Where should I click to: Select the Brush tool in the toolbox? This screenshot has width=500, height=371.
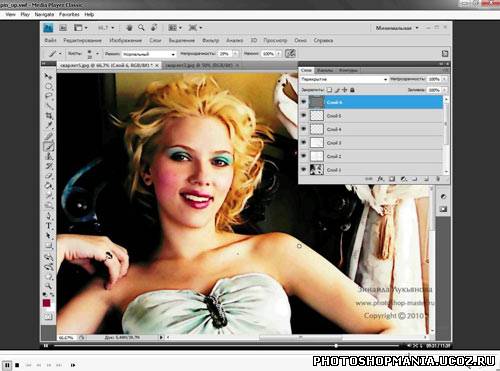point(49,146)
